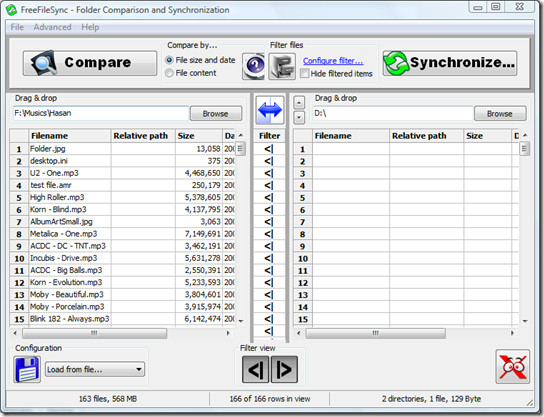The image size is (544, 417).
Task: Enable Hide filtered items checkbox
Action: click(x=305, y=73)
